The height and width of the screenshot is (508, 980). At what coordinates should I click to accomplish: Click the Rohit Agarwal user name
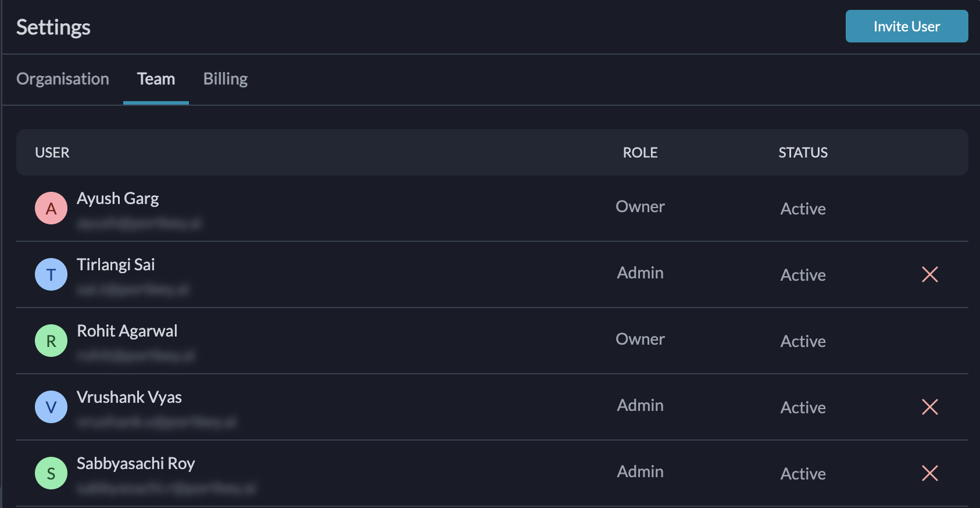click(127, 331)
